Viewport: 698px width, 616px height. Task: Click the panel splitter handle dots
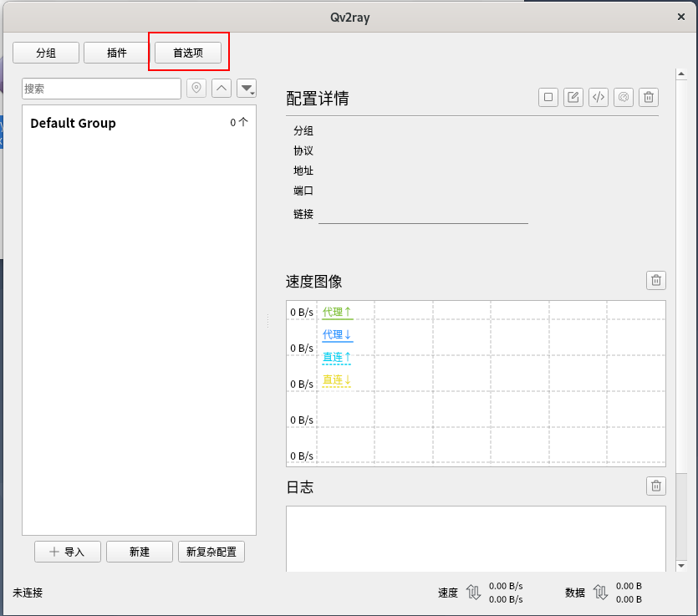coord(268,321)
